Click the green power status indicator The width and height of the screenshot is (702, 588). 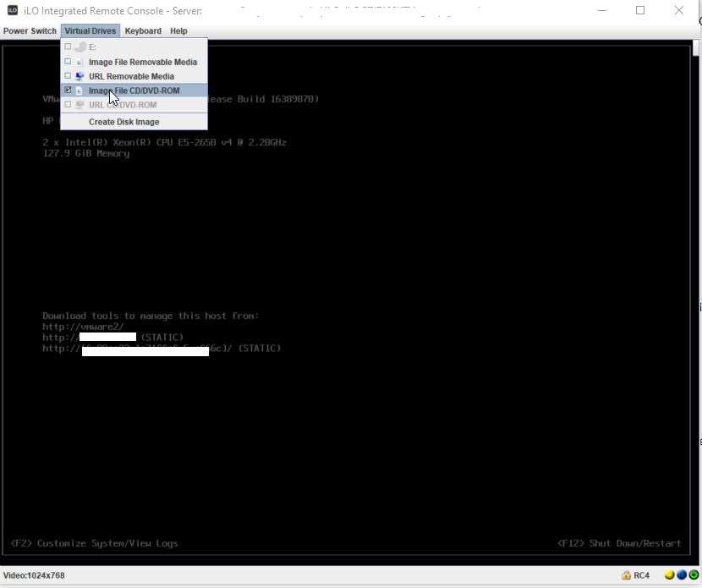coord(694,574)
